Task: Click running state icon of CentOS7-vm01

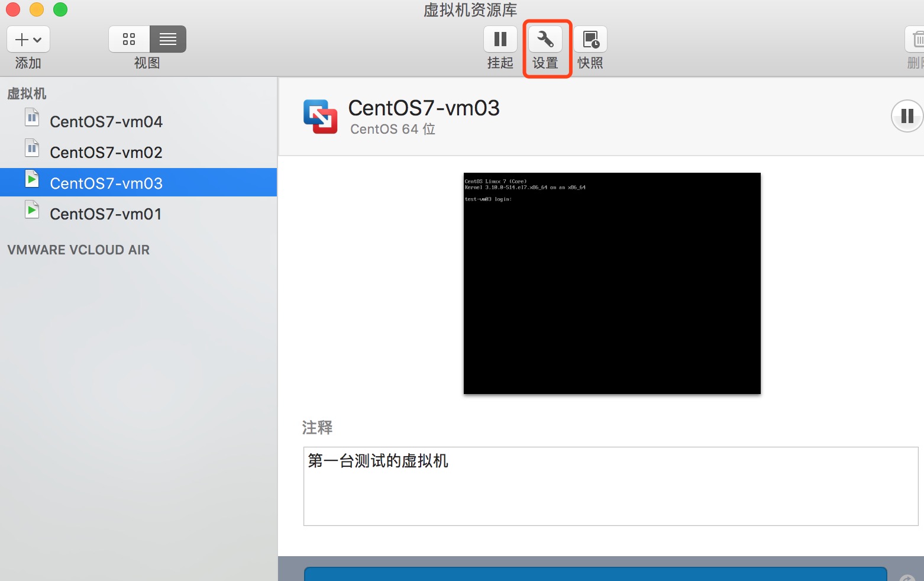Action: click(32, 209)
